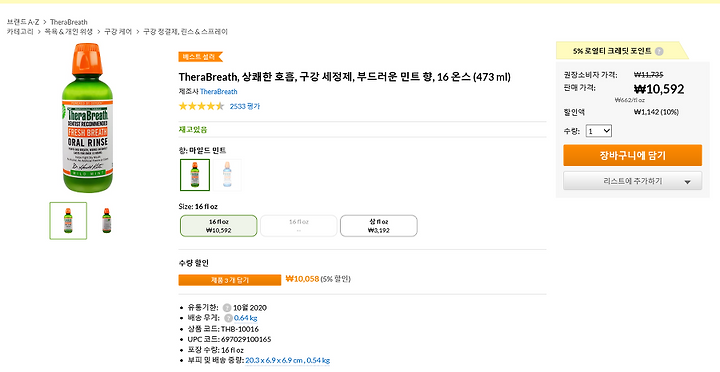Click the add to cart orange button

pyautogui.click(x=632, y=155)
